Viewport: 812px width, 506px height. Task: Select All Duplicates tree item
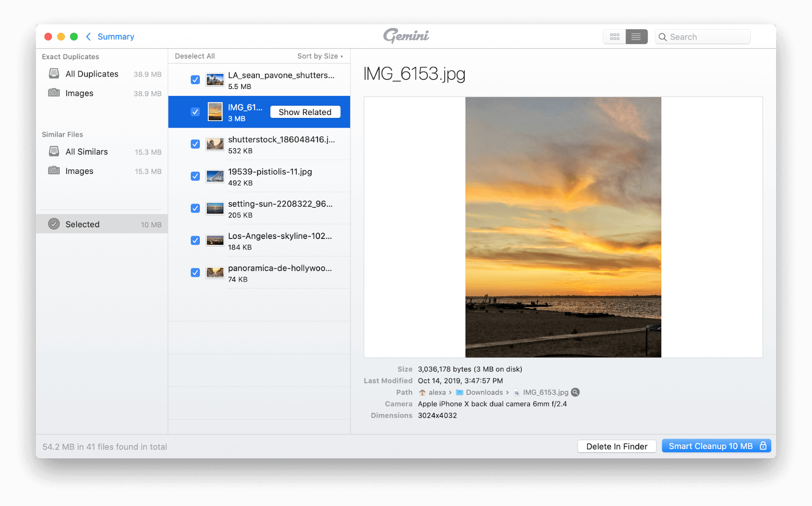[91, 74]
